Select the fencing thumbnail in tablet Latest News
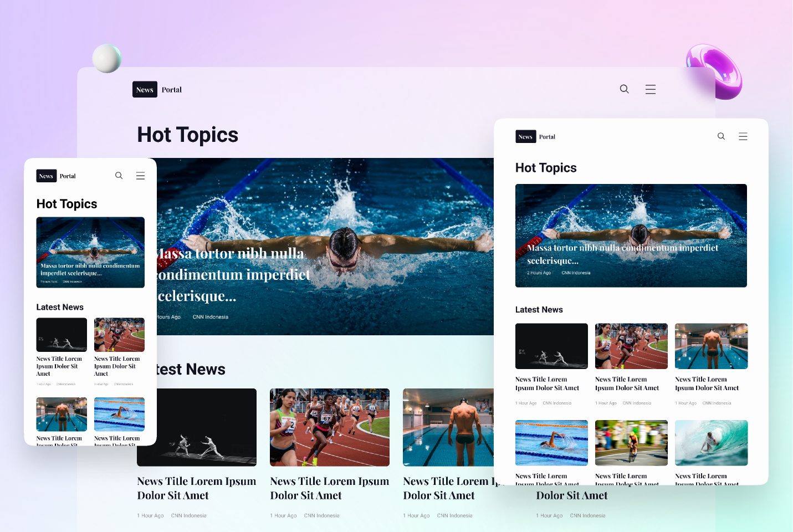Viewport: 793px width, 532px height. [x=551, y=346]
